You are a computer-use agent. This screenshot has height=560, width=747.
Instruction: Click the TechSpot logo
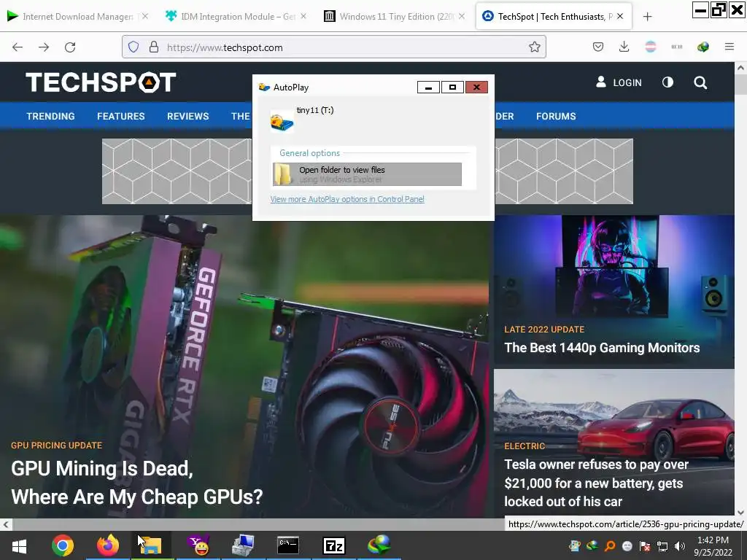101,82
